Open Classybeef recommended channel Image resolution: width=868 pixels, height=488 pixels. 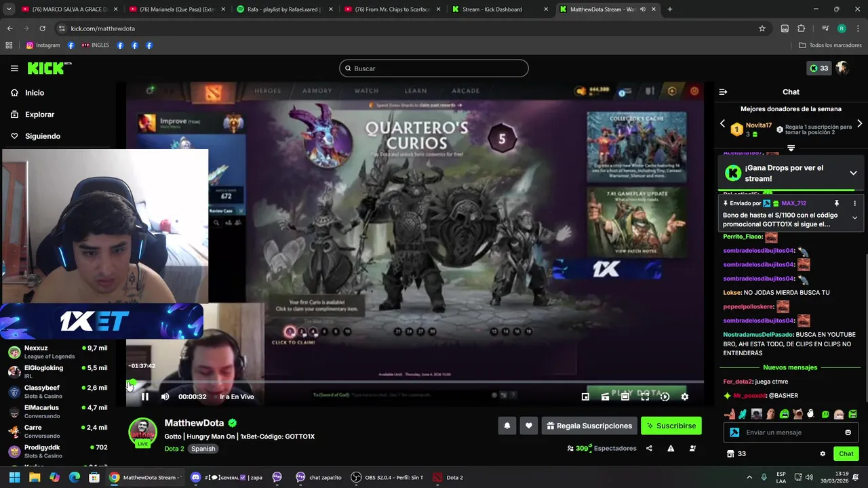tap(58, 391)
